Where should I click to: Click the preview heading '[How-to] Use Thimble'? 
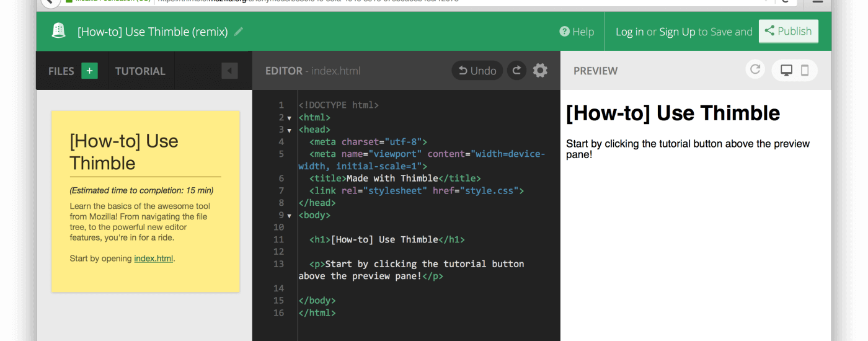pyautogui.click(x=673, y=113)
